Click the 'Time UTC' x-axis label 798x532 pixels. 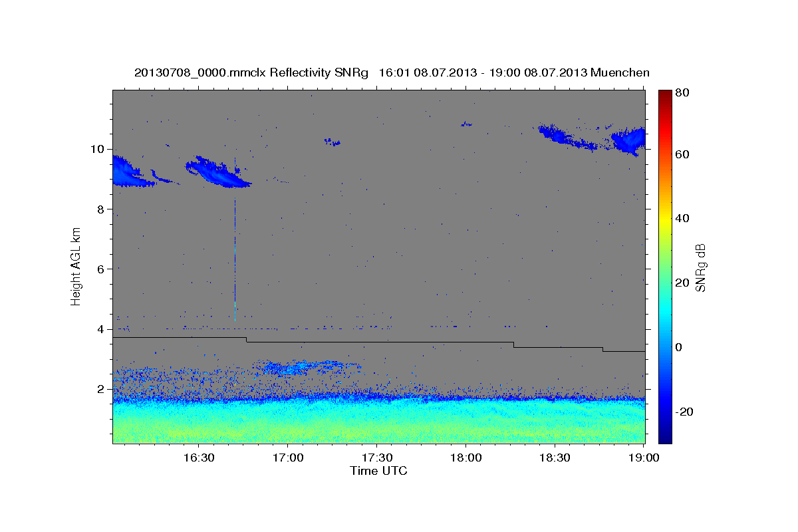coord(378,470)
